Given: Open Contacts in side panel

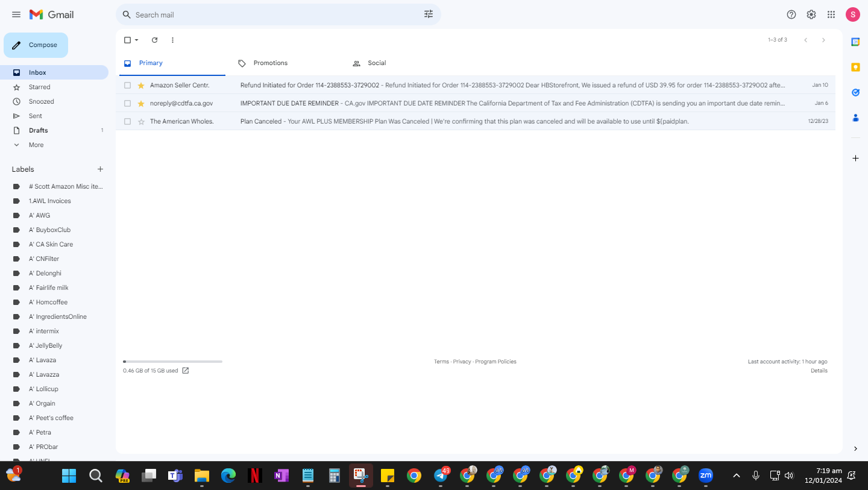Looking at the screenshot, I should tap(855, 118).
